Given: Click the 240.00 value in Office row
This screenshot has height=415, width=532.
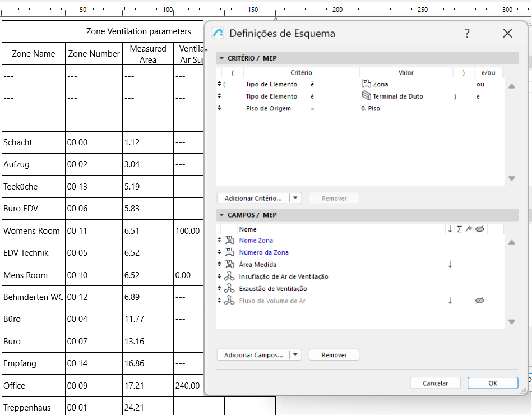Looking at the screenshot, I should (188, 386).
